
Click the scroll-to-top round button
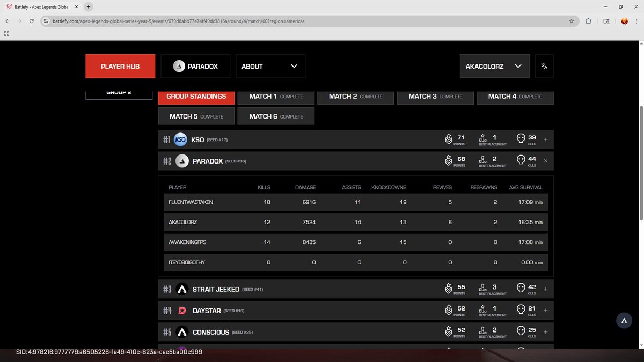pyautogui.click(x=624, y=320)
